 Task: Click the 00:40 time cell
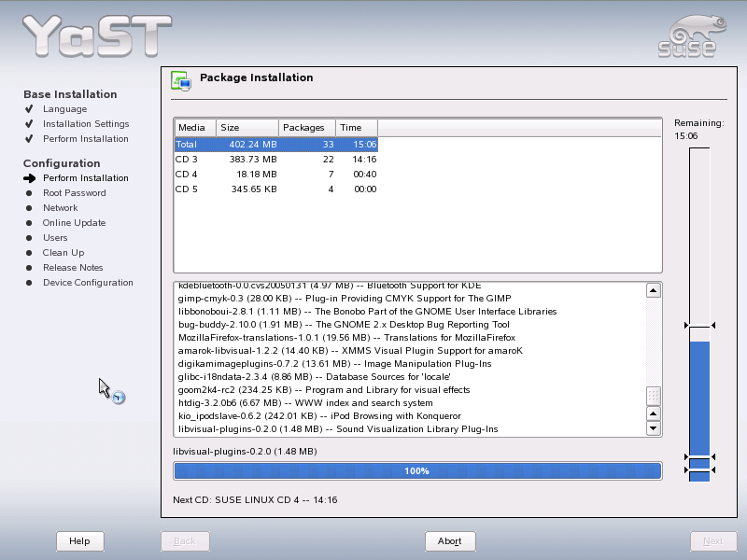pos(365,175)
